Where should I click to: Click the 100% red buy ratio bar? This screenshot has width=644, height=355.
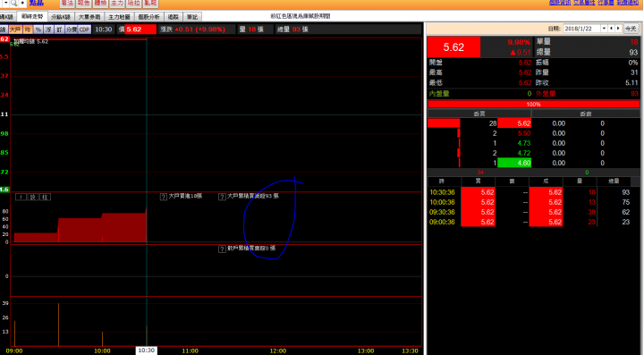(x=533, y=105)
